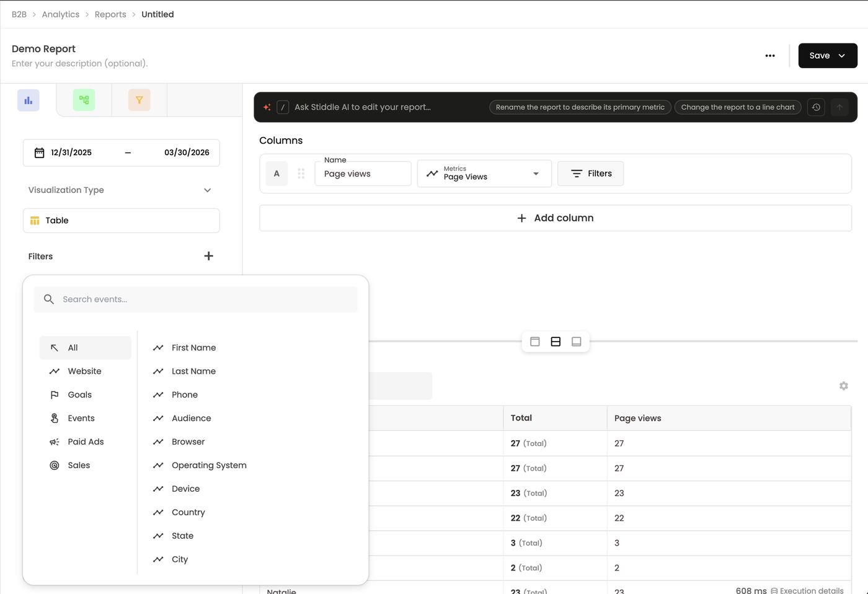The height and width of the screenshot is (594, 868).
Task: Click the calendar icon in date range
Action: click(39, 153)
